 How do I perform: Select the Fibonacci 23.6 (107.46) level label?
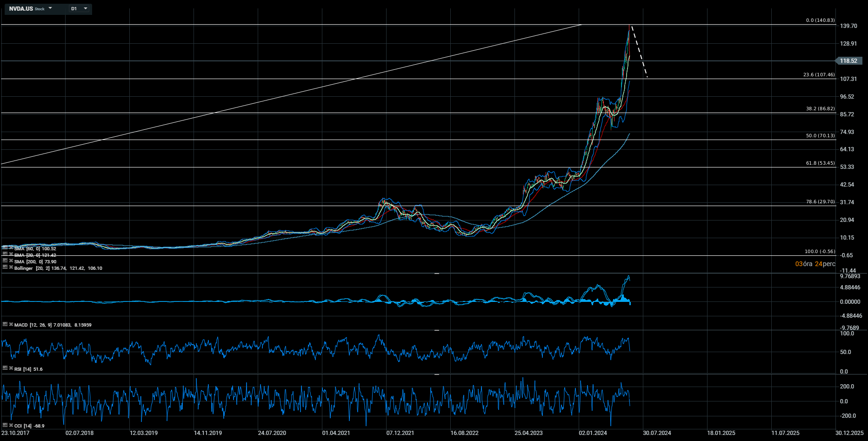(x=819, y=75)
